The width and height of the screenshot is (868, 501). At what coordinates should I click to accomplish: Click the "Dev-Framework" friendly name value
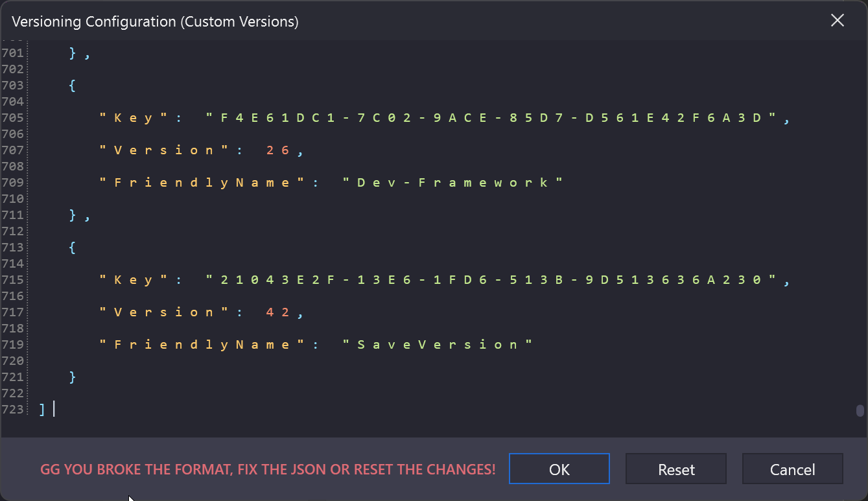point(452,182)
